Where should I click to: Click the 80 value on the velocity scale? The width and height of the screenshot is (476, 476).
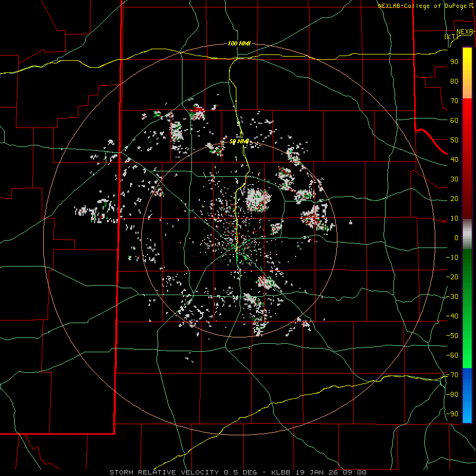[x=454, y=81]
